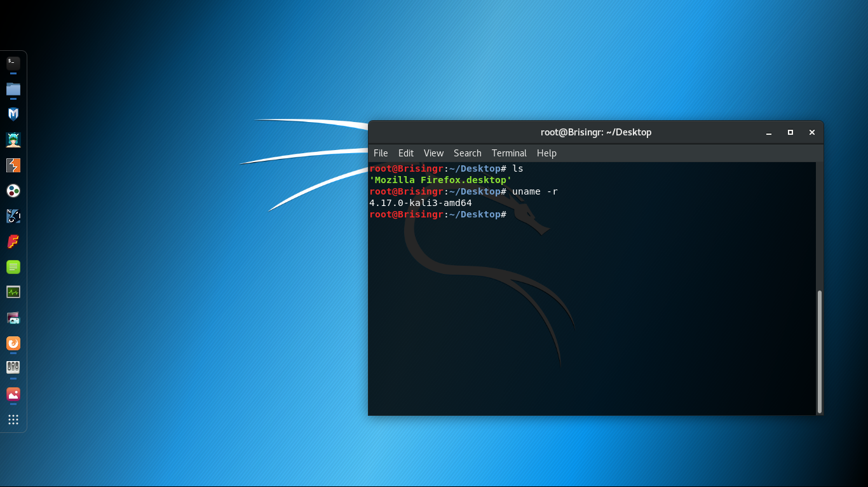Viewport: 868px width, 487px height.
Task: Open the File menu in terminal
Action: (381, 153)
